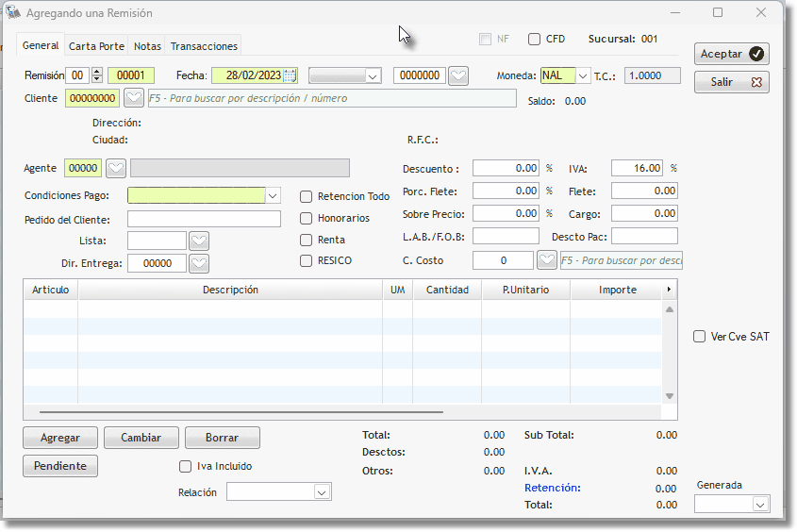Click the Importe column header
Viewport: 797px width, 532px height.
tap(617, 290)
